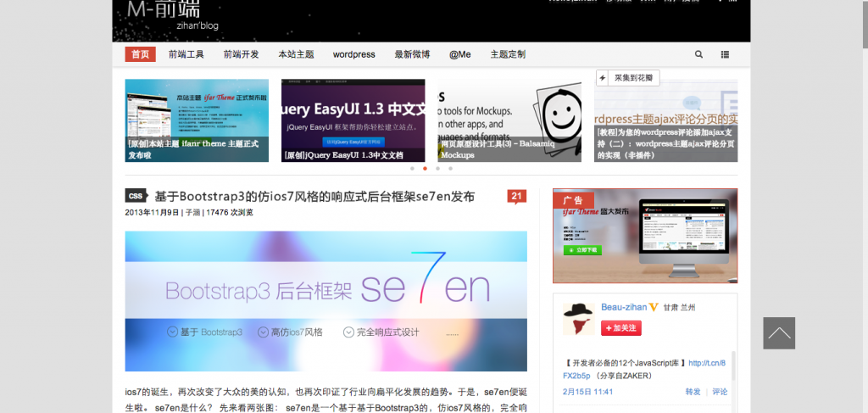The image size is (868, 413).
Task: Click the 广告 ifar Theme ad banner
Action: tap(645, 236)
